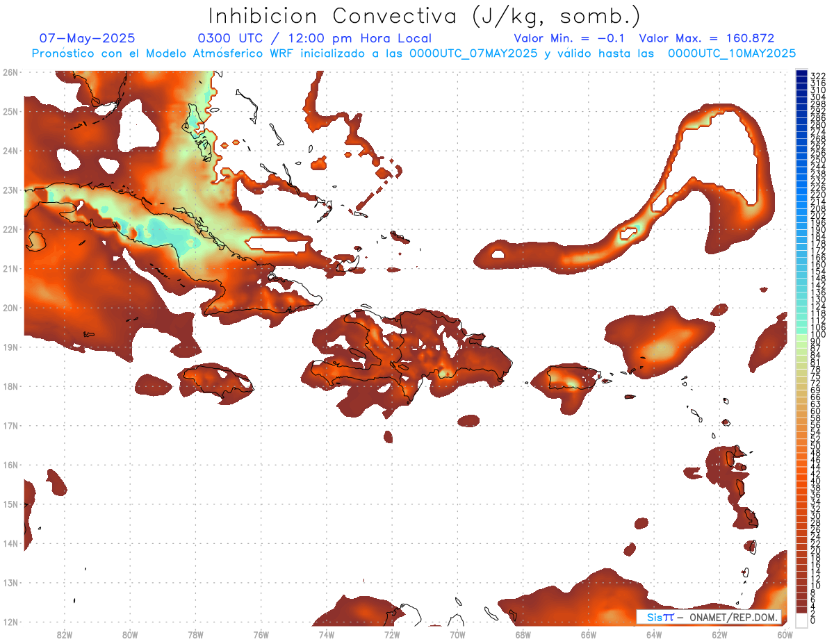Click the 15N latitude label
The width and height of the screenshot is (834, 644).
(x=10, y=504)
